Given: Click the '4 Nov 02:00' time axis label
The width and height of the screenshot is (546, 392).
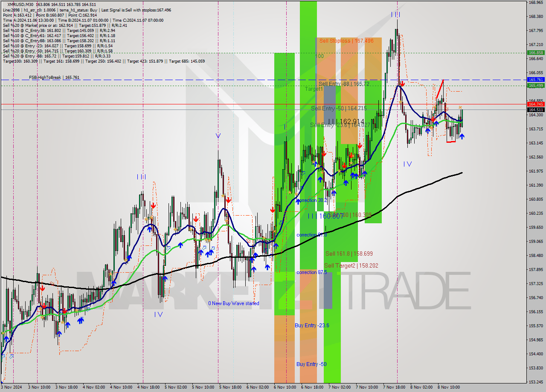Looking at the screenshot, I should (x=94, y=387).
